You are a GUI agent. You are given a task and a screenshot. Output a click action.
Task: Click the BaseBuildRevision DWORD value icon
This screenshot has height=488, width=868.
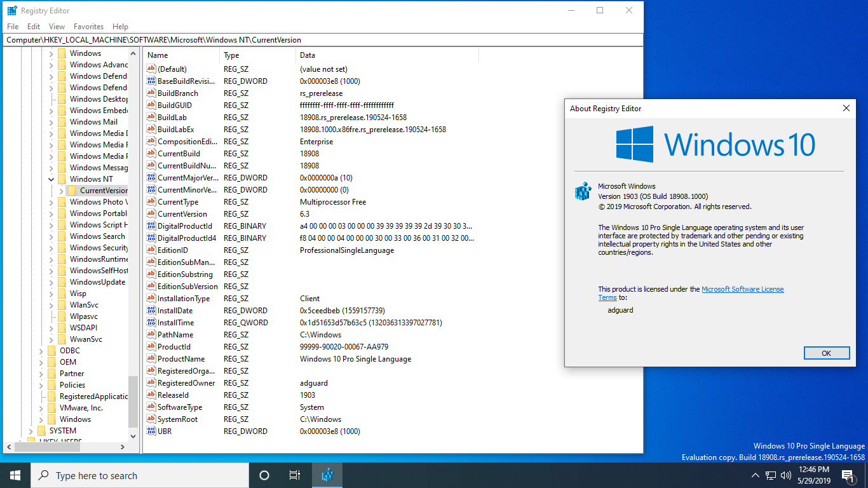151,81
